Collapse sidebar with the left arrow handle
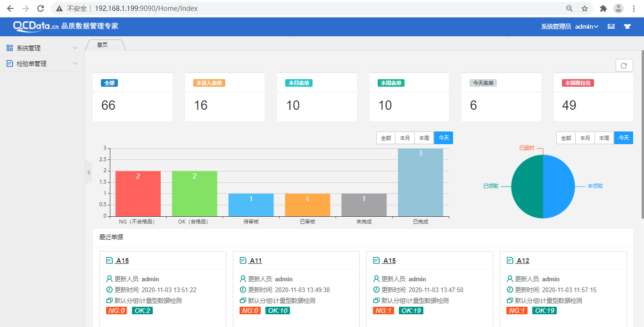644x327 pixels. 88,172
